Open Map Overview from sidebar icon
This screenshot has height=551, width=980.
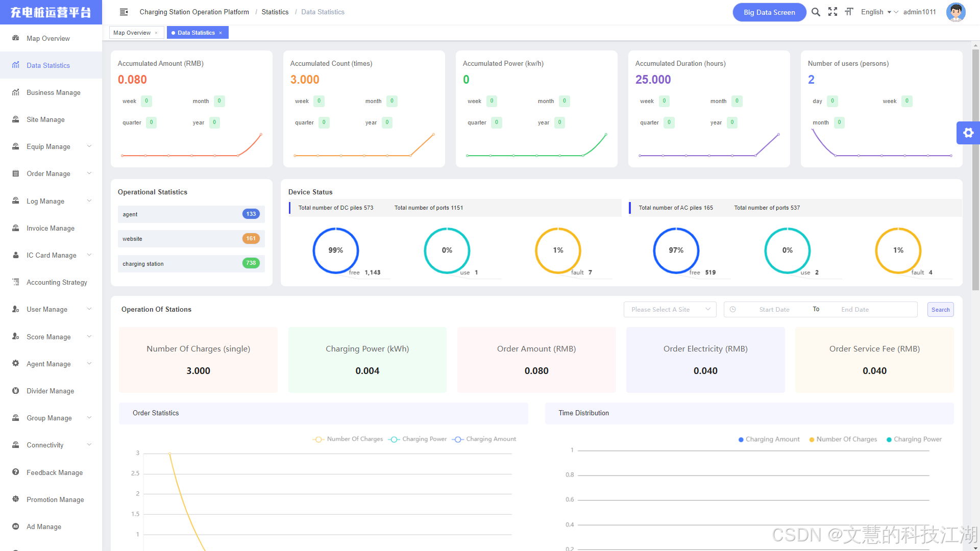(x=16, y=38)
